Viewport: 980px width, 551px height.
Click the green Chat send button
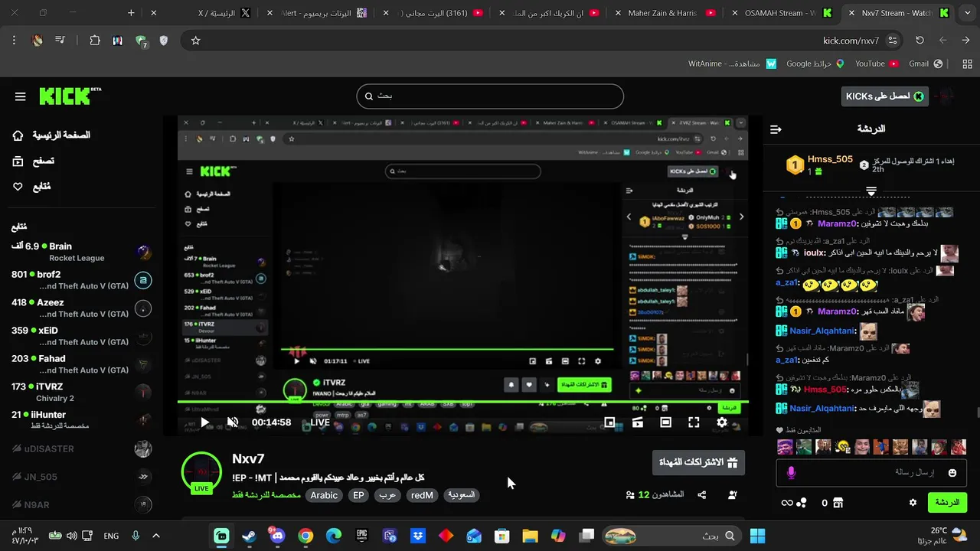point(947,503)
